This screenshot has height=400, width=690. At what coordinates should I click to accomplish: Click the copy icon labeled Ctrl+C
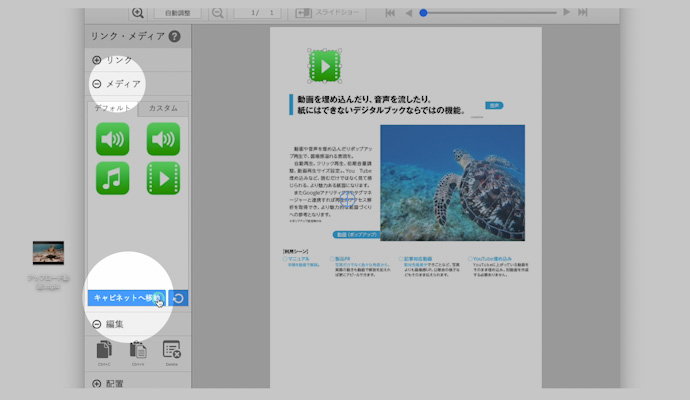[x=104, y=350]
